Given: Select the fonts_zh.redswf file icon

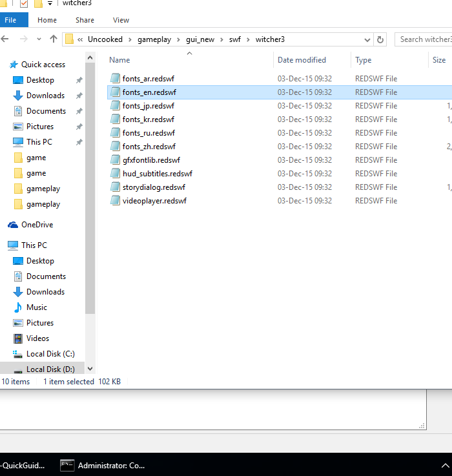Looking at the screenshot, I should [115, 147].
